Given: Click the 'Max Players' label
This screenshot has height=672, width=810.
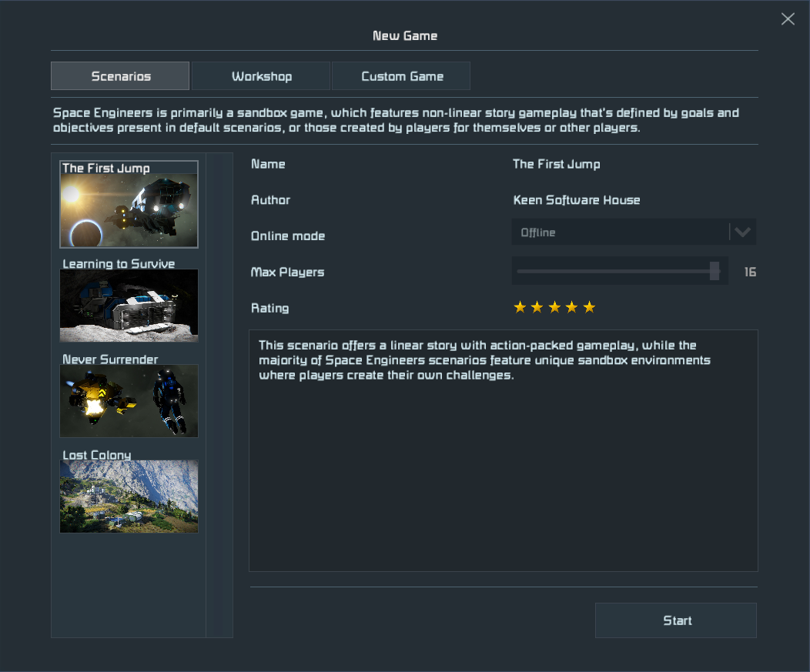Looking at the screenshot, I should coord(287,272).
